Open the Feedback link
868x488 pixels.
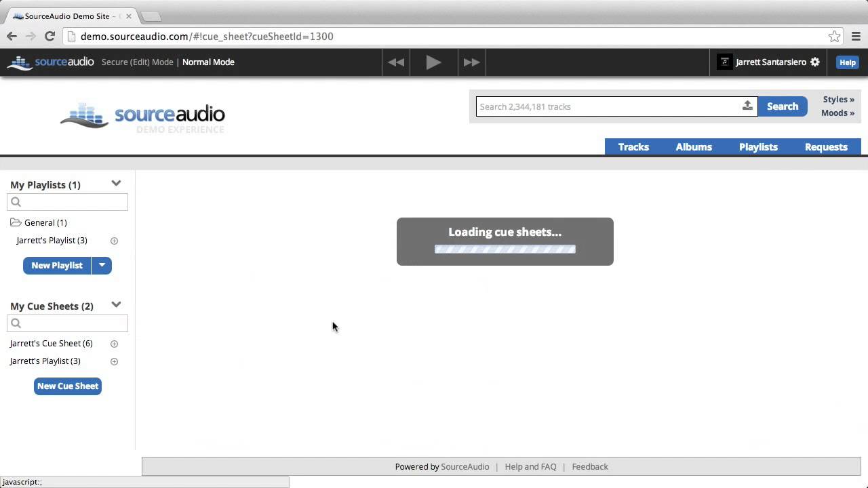coord(590,467)
